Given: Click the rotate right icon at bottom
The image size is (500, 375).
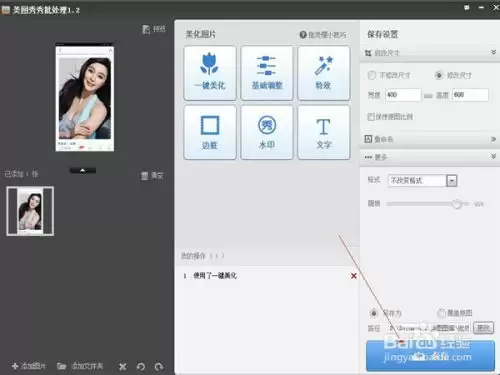Looking at the screenshot, I should click(x=159, y=367).
